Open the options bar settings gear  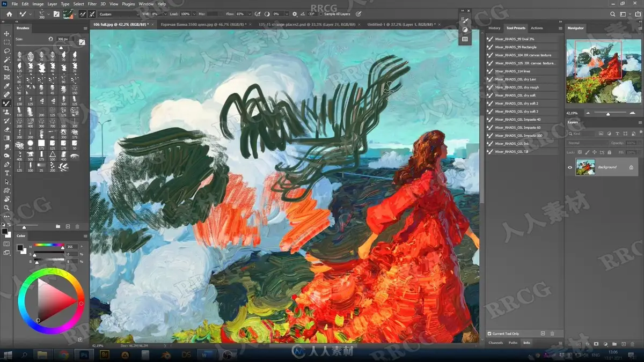click(295, 14)
